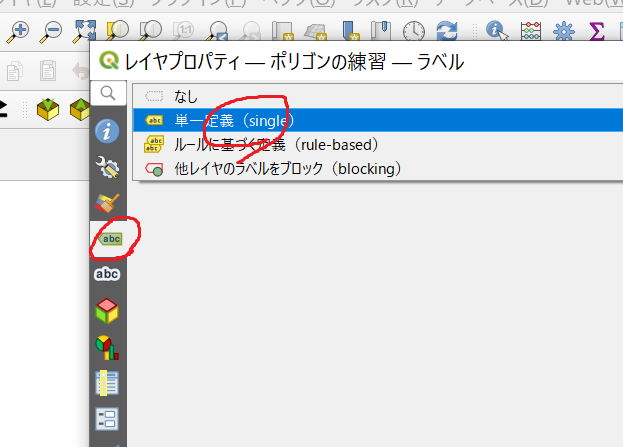Open the Attributes Form page icon
Image resolution: width=623 pixels, height=447 pixels.
tap(107, 419)
